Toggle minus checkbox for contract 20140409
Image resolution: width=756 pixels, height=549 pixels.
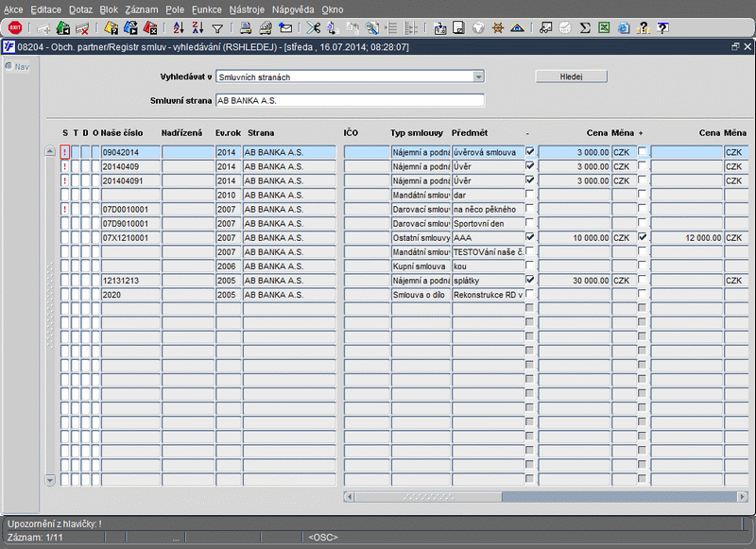(x=530, y=165)
